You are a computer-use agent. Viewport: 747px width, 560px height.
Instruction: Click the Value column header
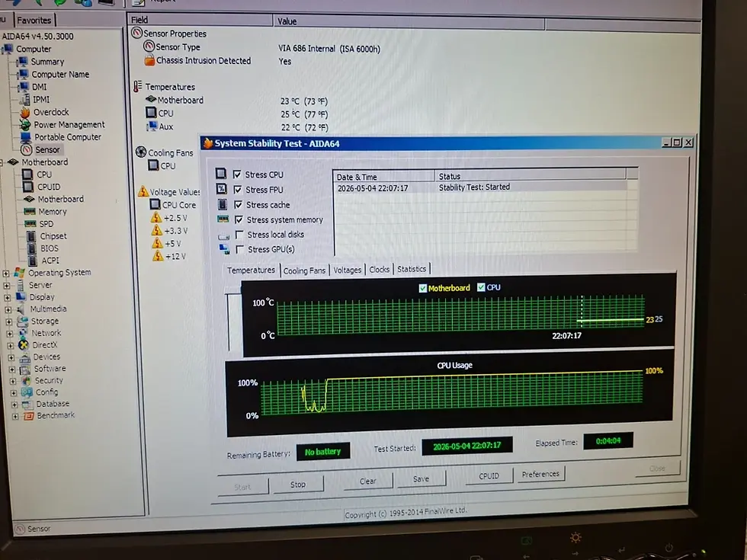click(410, 21)
